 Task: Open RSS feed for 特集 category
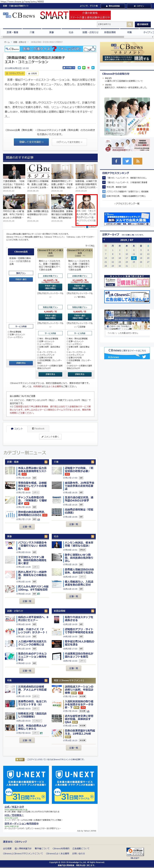coord(46,680)
